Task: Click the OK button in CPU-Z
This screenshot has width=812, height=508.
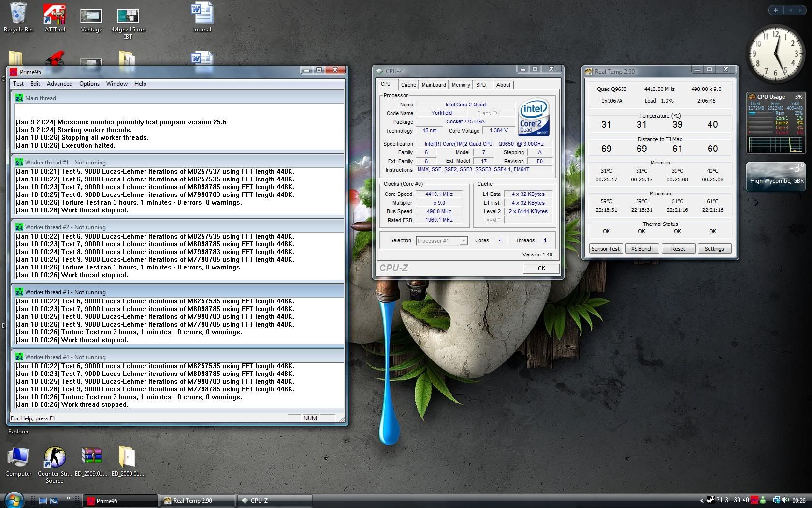Action: [541, 268]
